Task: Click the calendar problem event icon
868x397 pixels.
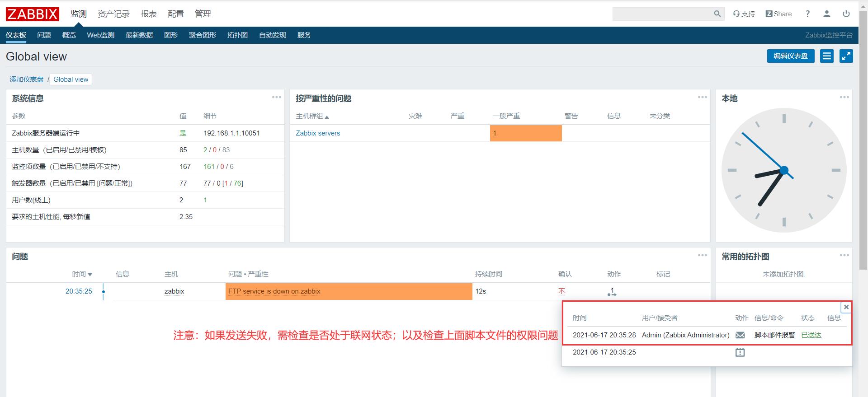Action: [740, 352]
